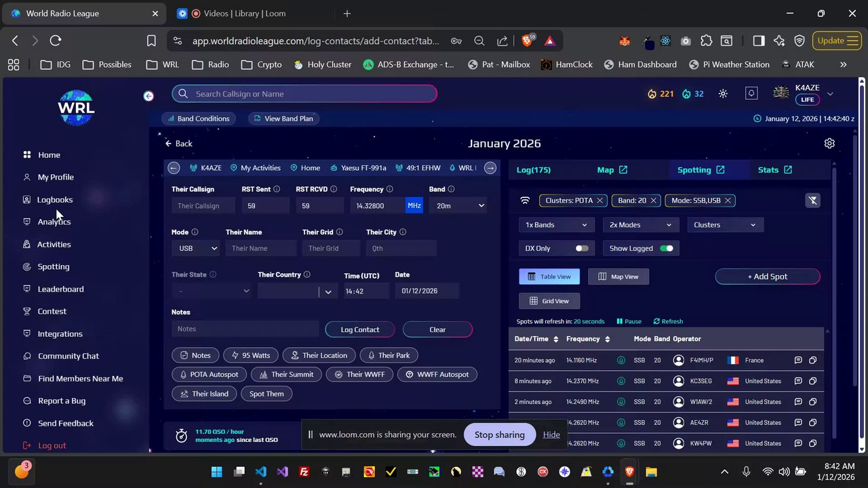Open Band Conditions button
868x488 pixels.
(197, 119)
